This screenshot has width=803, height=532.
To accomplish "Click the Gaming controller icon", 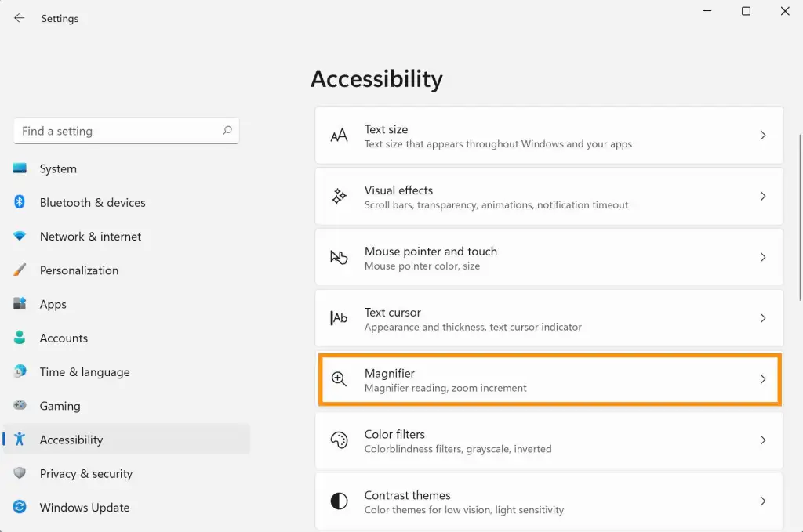I will tap(20, 405).
